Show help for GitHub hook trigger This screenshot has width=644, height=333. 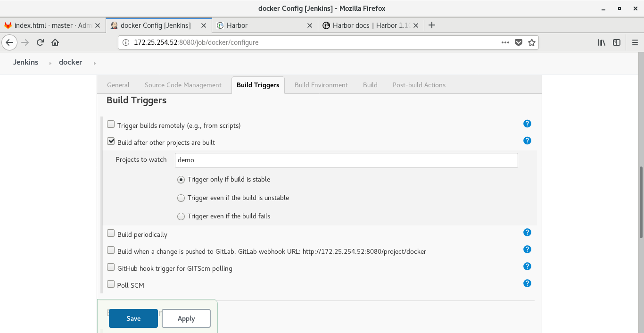pyautogui.click(x=527, y=266)
